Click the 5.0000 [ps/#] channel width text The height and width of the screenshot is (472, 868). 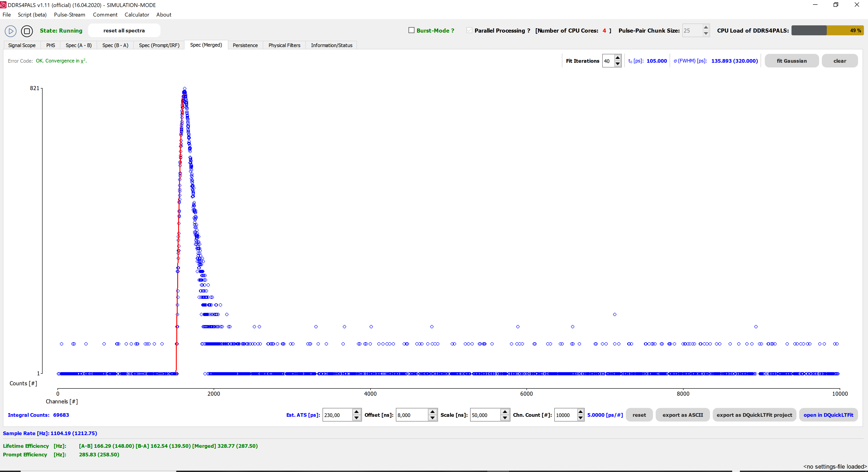(x=605, y=415)
